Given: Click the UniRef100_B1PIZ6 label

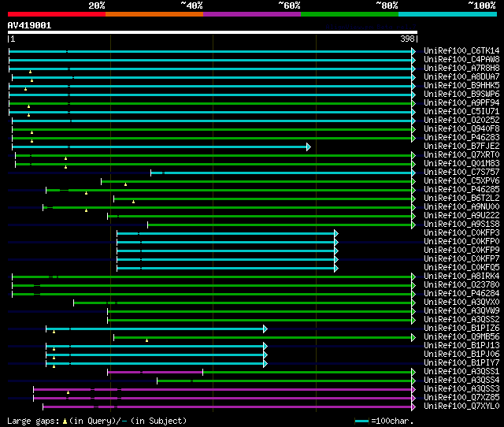Looking at the screenshot, I should (461, 329).
